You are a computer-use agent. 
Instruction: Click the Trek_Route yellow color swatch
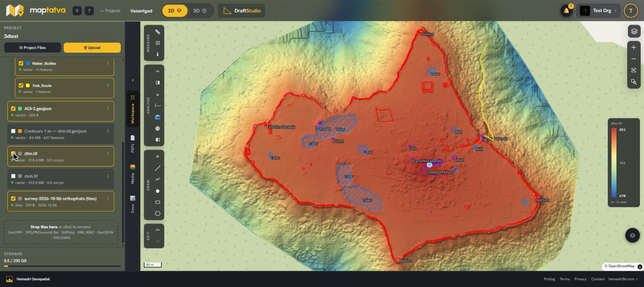28,86
